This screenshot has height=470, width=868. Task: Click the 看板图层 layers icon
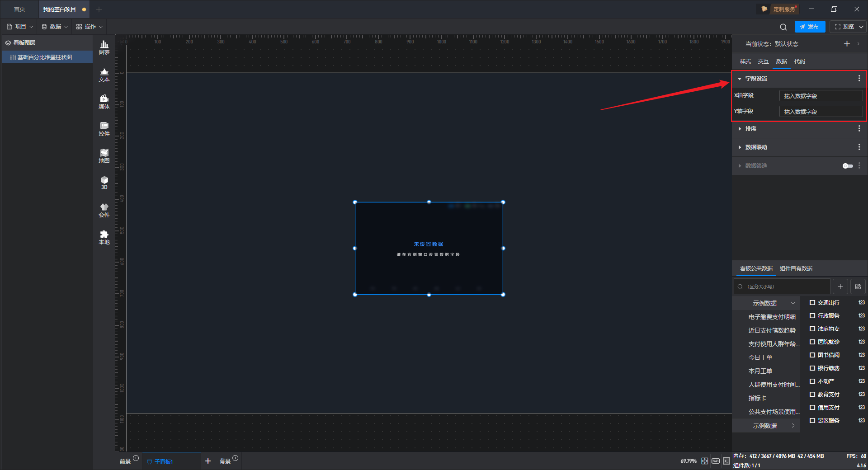(x=8, y=43)
